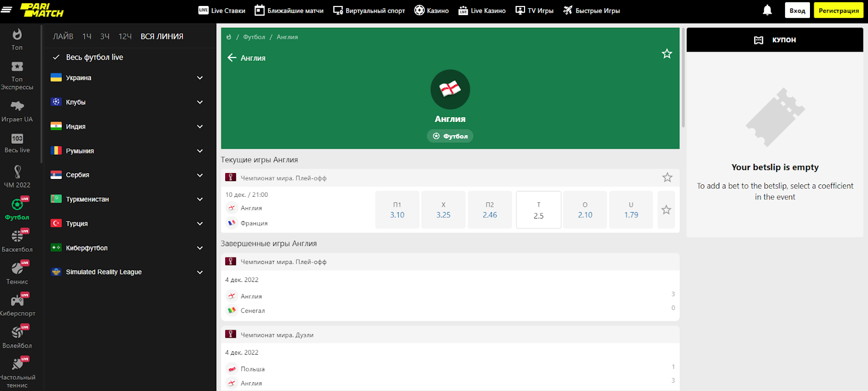Viewport: 868px width, 391px height.
Task: Select Баскетбол sport in sidebar
Action: point(17,241)
